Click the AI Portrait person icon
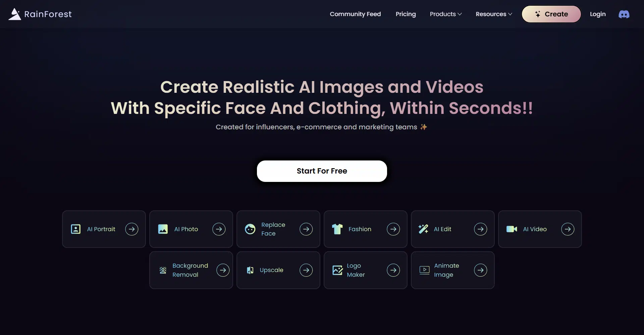This screenshot has width=644, height=335. click(76, 229)
